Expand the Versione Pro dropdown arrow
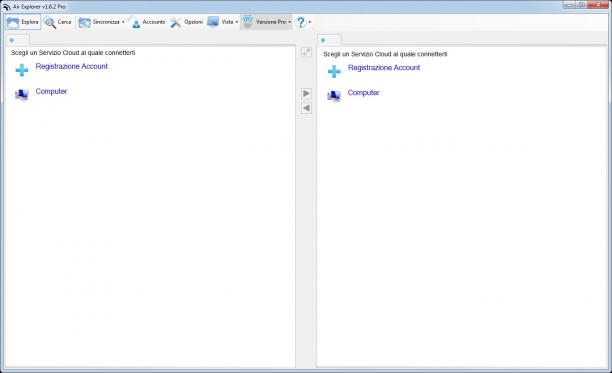The height and width of the screenshot is (373, 612). 289,22
